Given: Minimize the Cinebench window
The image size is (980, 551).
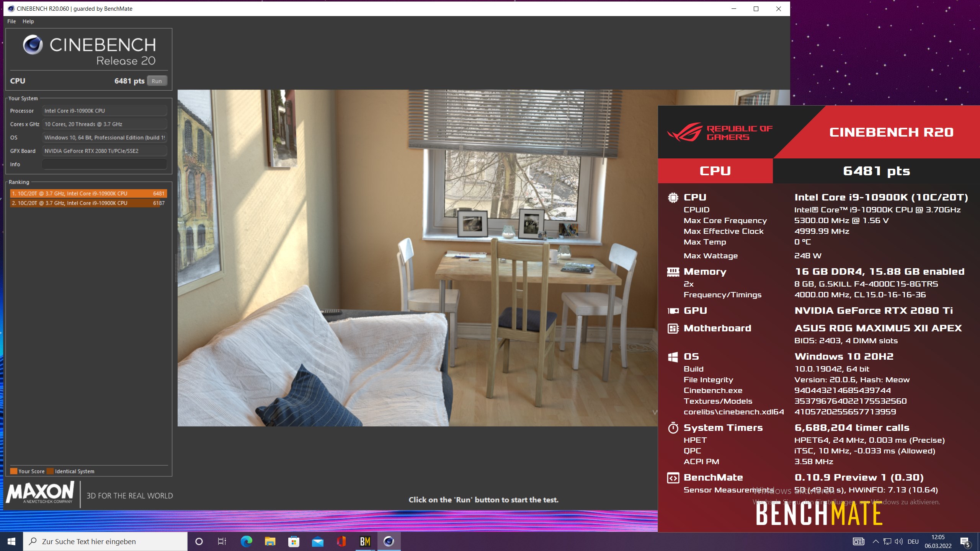Looking at the screenshot, I should [x=734, y=9].
